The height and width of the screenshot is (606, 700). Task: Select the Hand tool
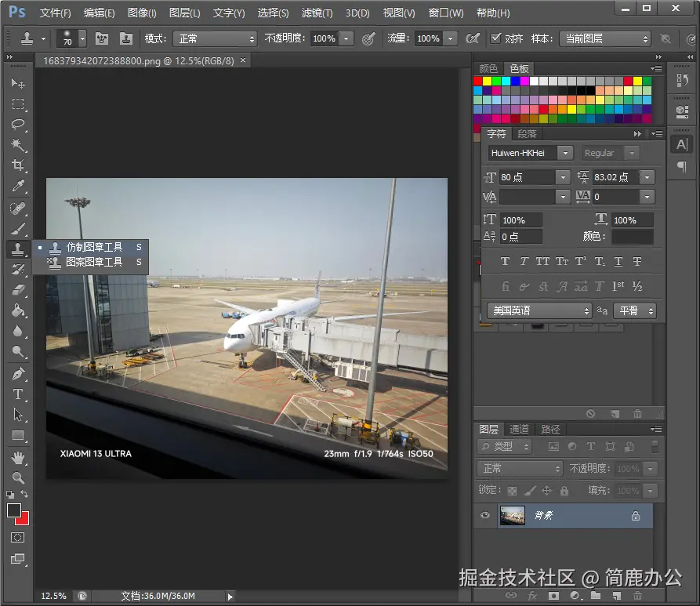click(18, 458)
